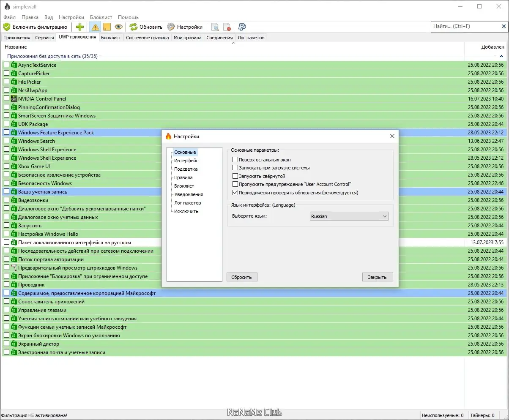Click the green icon beside Управление глазами
The height and width of the screenshot is (420, 509).
click(x=14, y=310)
